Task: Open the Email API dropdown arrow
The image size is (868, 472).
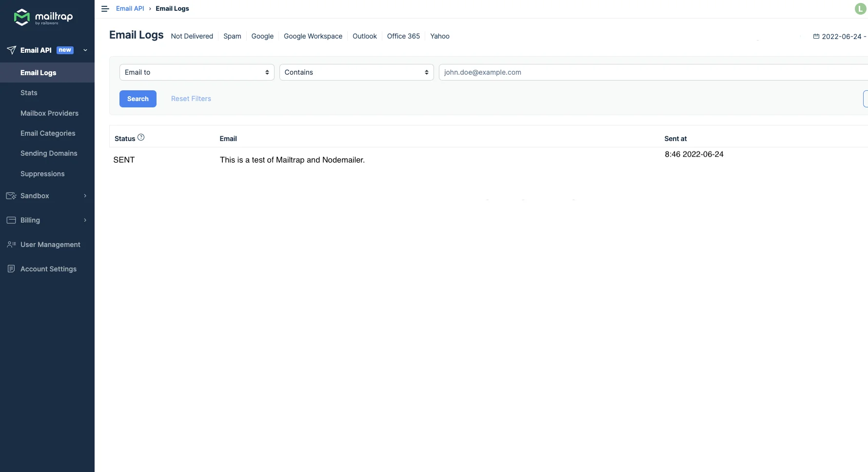Action: pyautogui.click(x=85, y=50)
